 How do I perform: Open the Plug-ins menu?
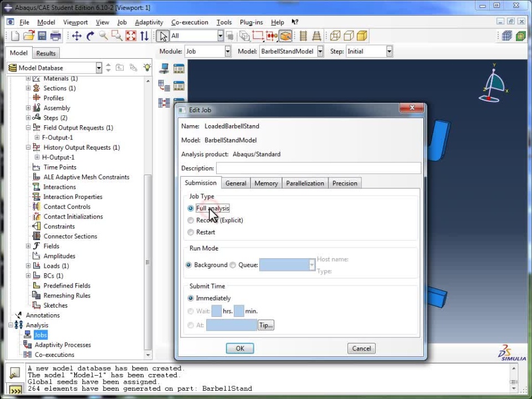(x=251, y=22)
